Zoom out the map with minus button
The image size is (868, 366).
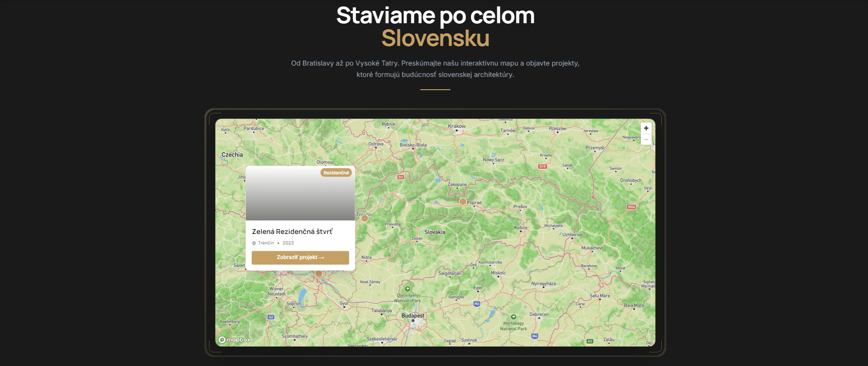tap(646, 139)
